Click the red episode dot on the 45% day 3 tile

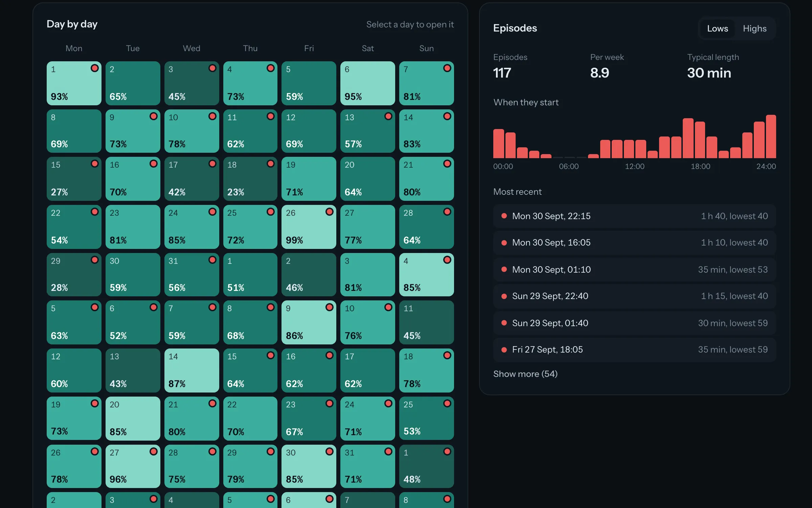[212, 68]
